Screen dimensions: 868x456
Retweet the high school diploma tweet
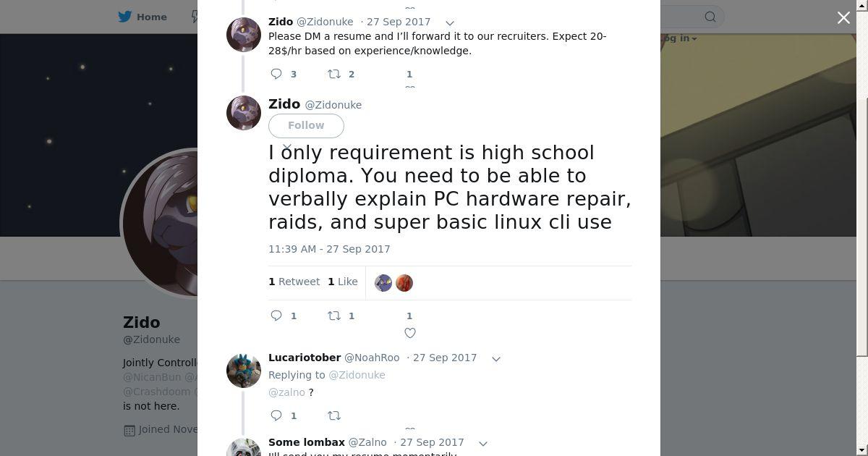334,316
